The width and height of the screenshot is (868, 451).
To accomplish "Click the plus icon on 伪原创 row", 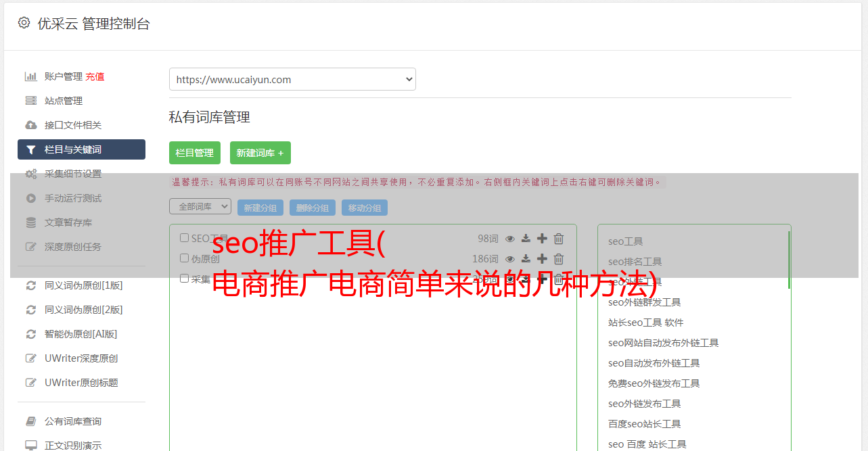I will (542, 259).
